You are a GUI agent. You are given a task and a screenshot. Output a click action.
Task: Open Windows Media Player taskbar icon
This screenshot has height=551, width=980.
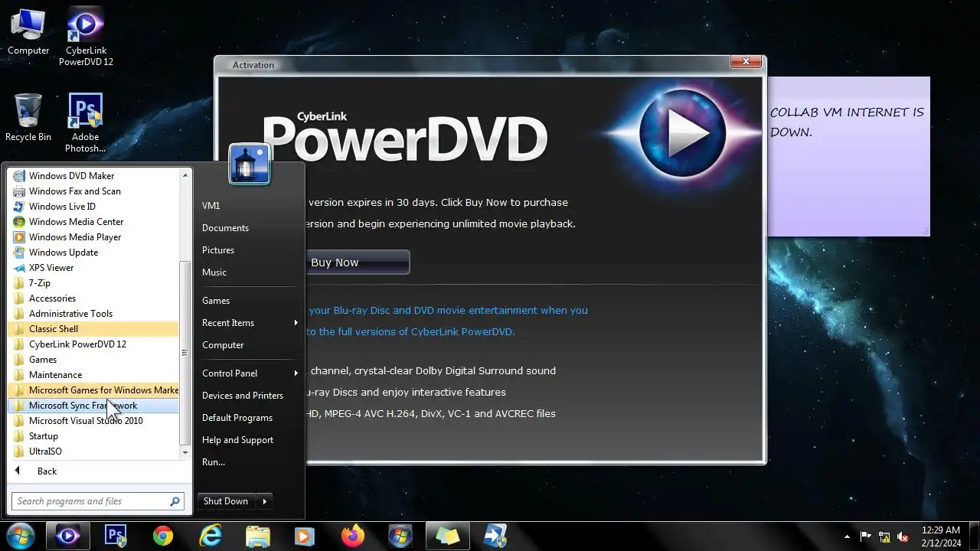(x=305, y=536)
